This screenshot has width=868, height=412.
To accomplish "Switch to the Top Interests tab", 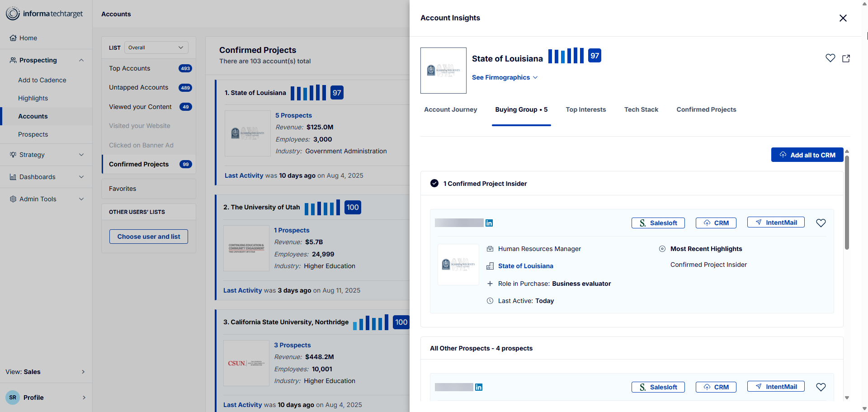I will [x=585, y=109].
